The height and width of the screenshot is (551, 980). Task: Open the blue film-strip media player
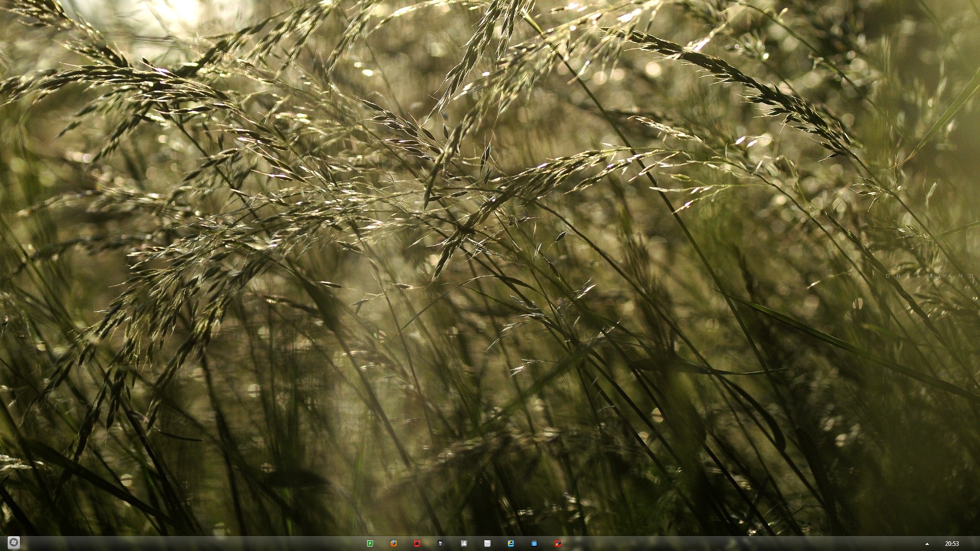[x=534, y=543]
